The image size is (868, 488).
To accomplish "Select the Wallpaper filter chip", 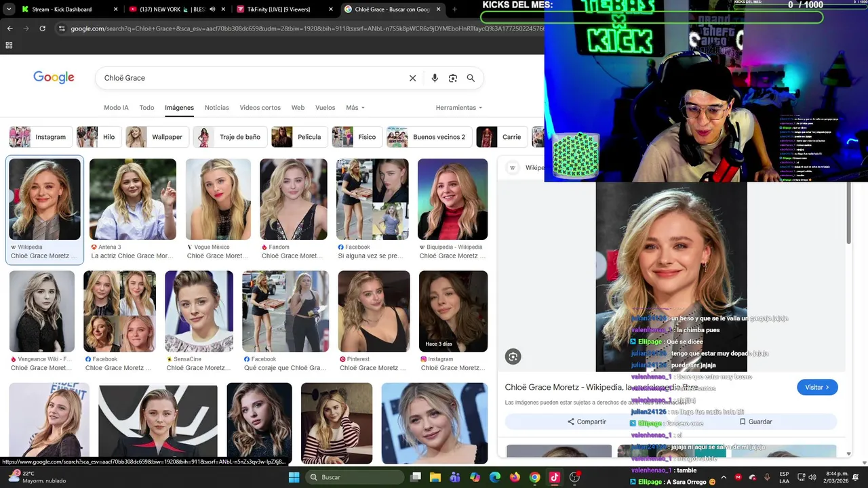I will (x=157, y=137).
